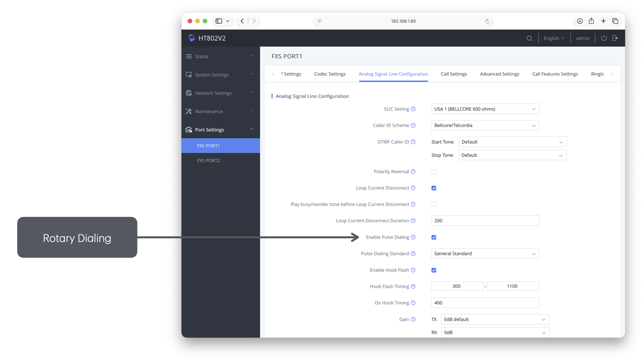This screenshot has height=362, width=644.
Task: Click the Safari share icon
Action: [591, 21]
